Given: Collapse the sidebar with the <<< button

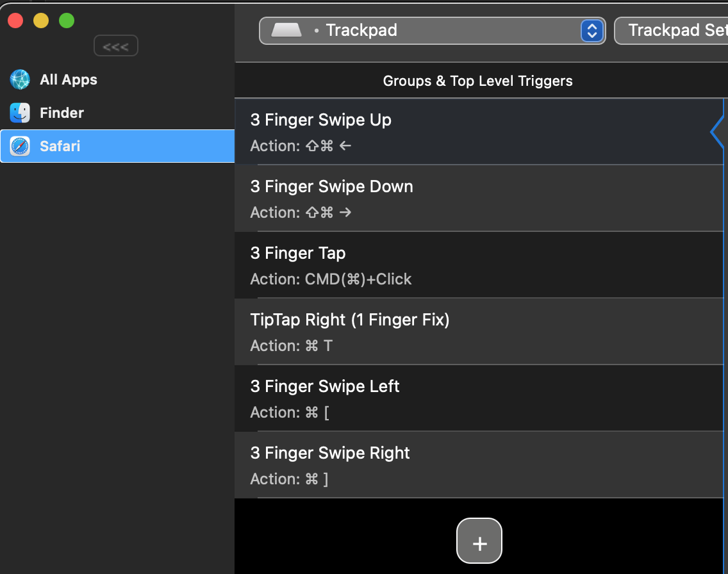Looking at the screenshot, I should pyautogui.click(x=115, y=46).
